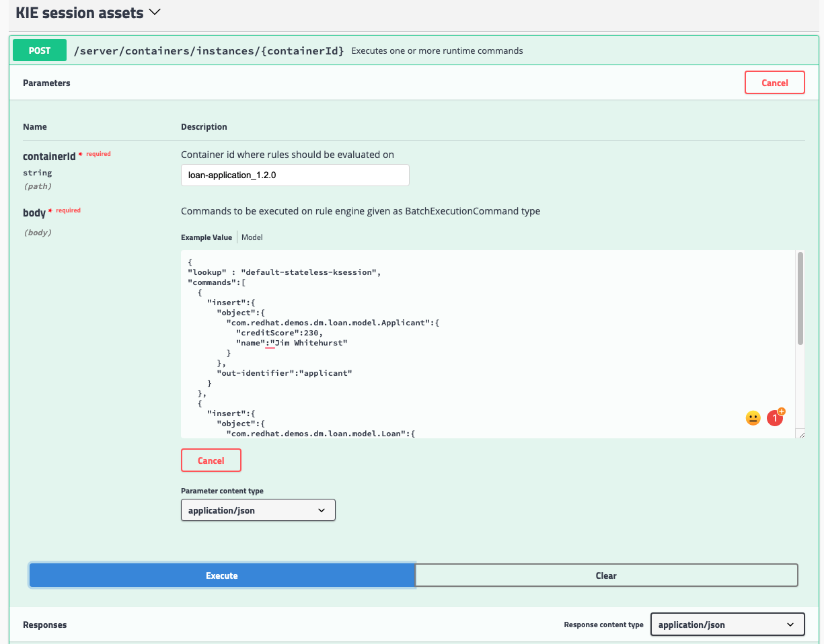Click the 'Executes one or more runtime commands' summary

point(437,51)
